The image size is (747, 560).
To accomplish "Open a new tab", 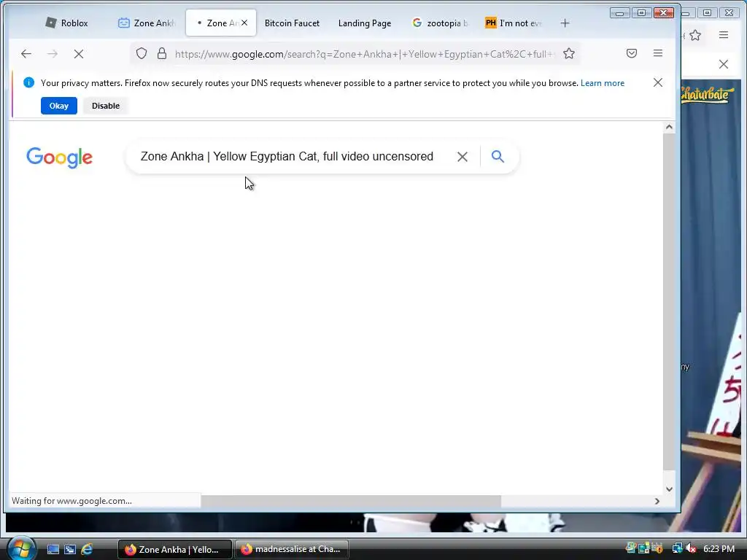I will pyautogui.click(x=565, y=23).
